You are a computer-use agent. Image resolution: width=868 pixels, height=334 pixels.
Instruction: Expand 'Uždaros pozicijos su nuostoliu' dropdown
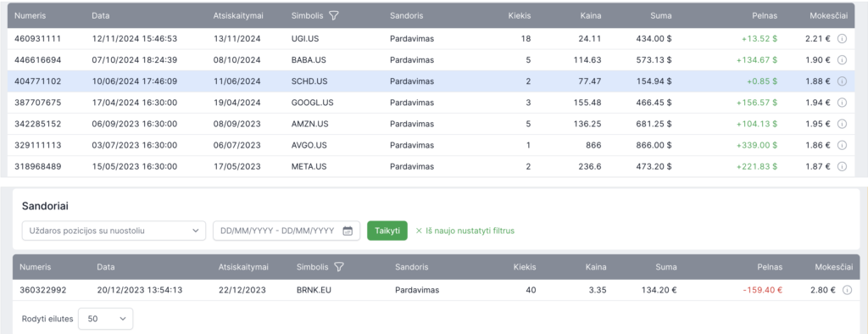point(114,231)
